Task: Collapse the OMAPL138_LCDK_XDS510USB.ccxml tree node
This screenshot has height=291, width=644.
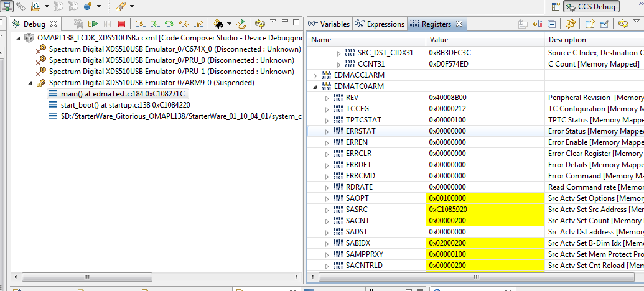Action: 18,38
